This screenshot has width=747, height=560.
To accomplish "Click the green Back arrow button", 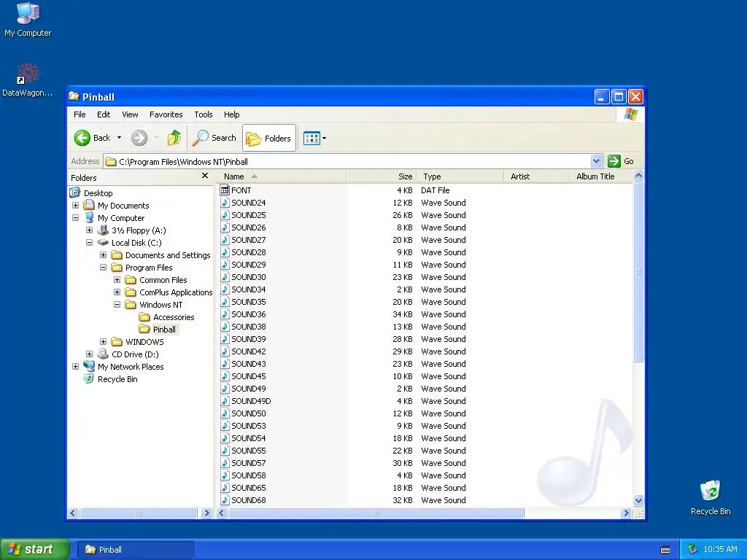I will (x=82, y=138).
